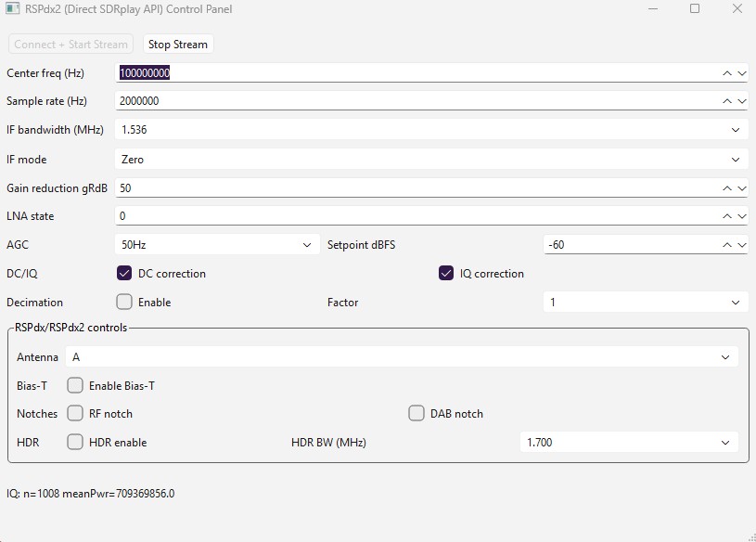The image size is (756, 542).
Task: Decrease Center freq with down arrow
Action: click(742, 73)
